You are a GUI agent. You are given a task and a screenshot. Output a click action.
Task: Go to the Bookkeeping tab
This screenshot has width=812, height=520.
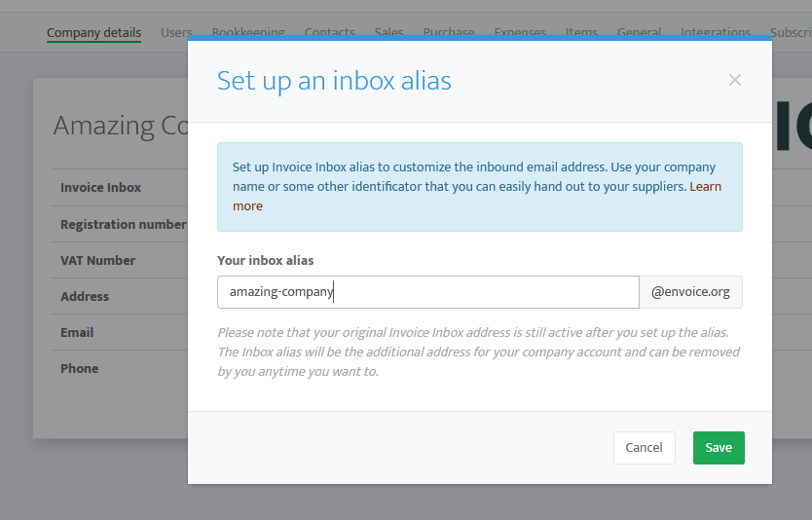pos(248,32)
